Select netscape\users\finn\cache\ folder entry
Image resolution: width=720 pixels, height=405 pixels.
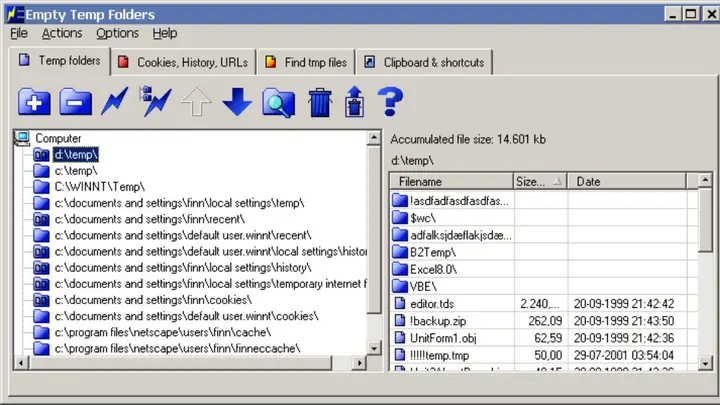163,332
